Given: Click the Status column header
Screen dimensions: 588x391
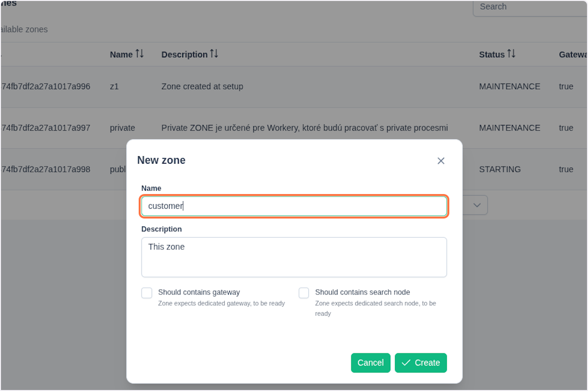Looking at the screenshot, I should click(491, 54).
